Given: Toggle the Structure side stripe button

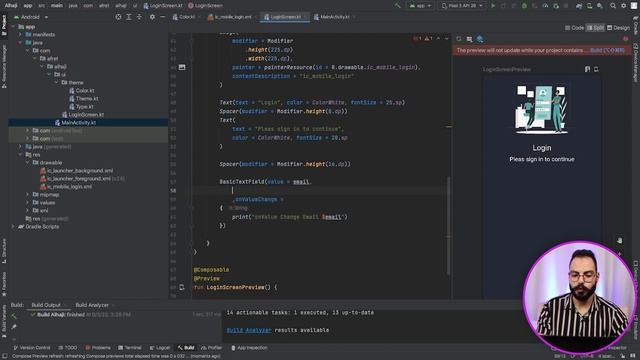Looking at the screenshot, I should [4, 251].
